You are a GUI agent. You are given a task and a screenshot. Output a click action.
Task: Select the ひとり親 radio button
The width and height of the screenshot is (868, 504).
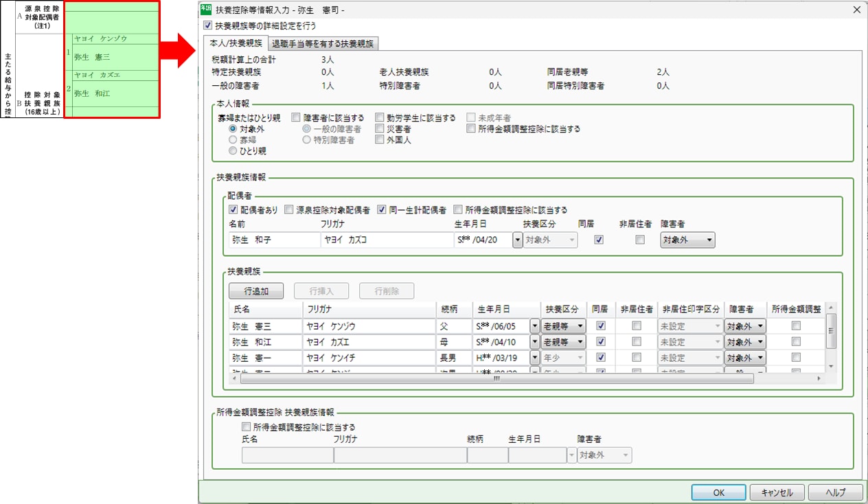pos(234,151)
